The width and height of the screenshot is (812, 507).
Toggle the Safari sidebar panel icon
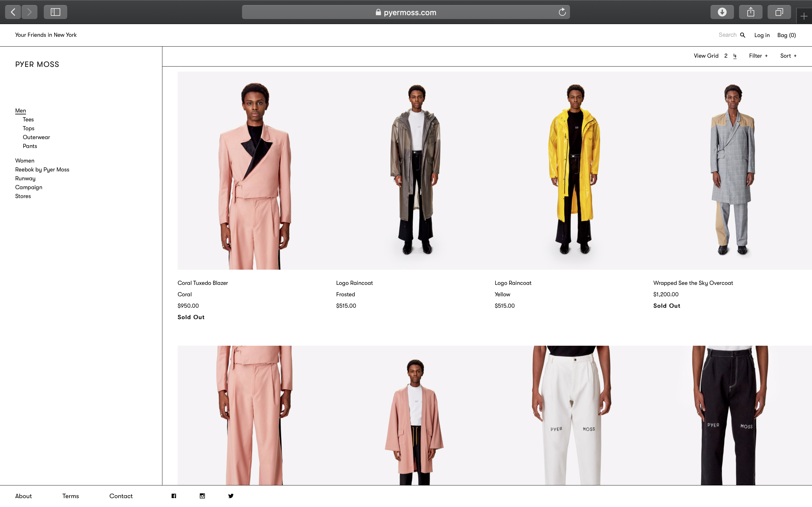coord(56,12)
